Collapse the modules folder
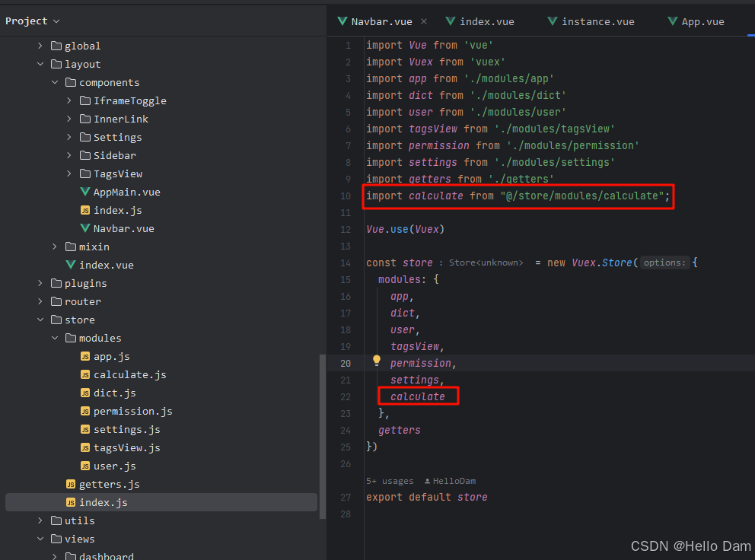Viewport: 755px width, 560px height. tap(54, 338)
